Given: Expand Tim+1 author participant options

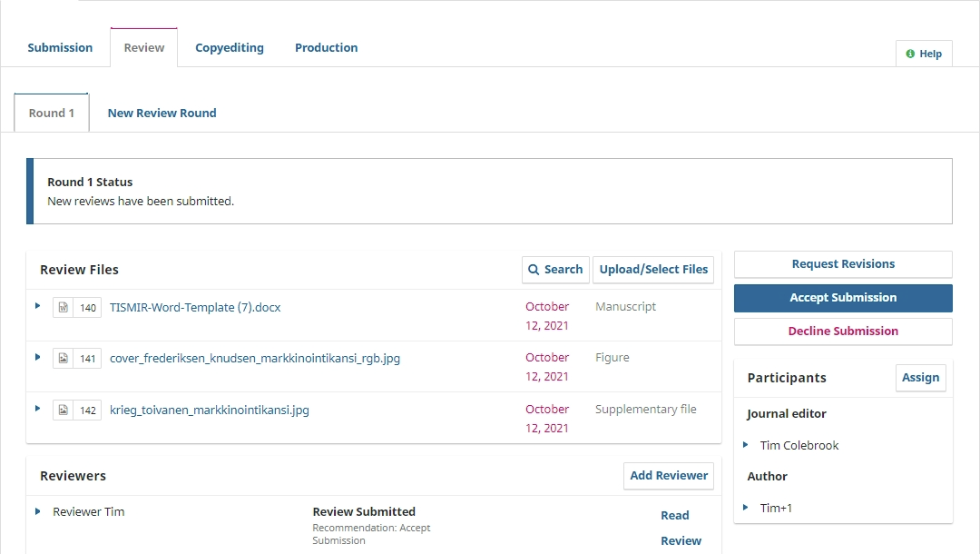Looking at the screenshot, I should 745,507.
